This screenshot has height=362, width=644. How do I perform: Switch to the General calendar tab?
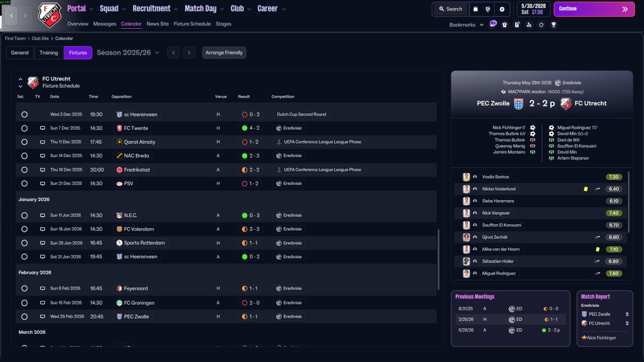20,53
